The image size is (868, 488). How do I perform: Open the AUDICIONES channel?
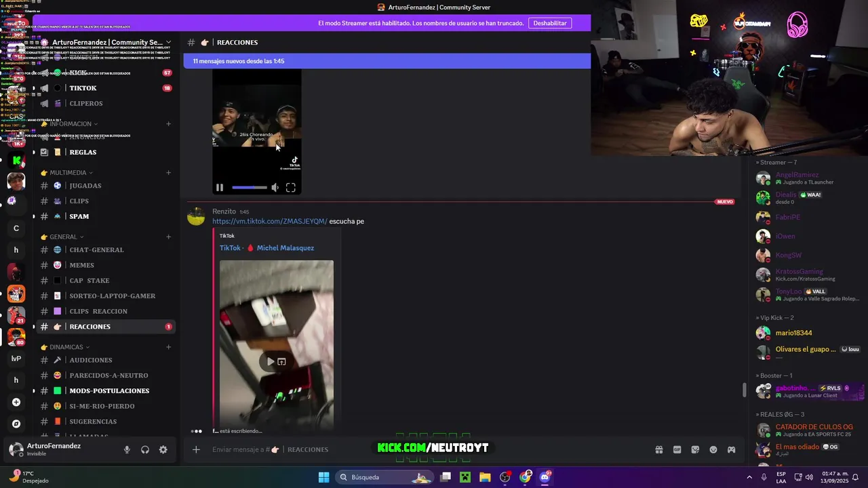[106, 360]
